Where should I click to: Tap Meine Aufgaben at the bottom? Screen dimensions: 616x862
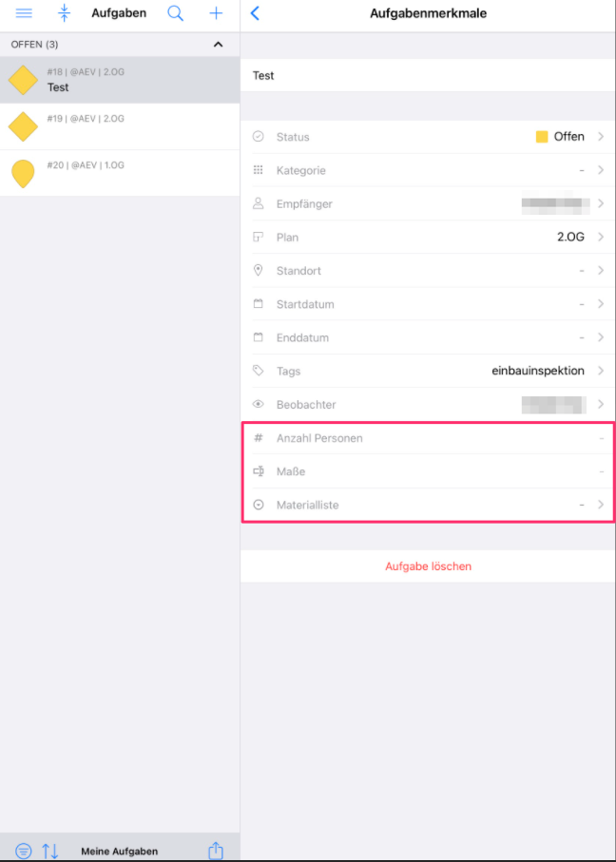[119, 851]
